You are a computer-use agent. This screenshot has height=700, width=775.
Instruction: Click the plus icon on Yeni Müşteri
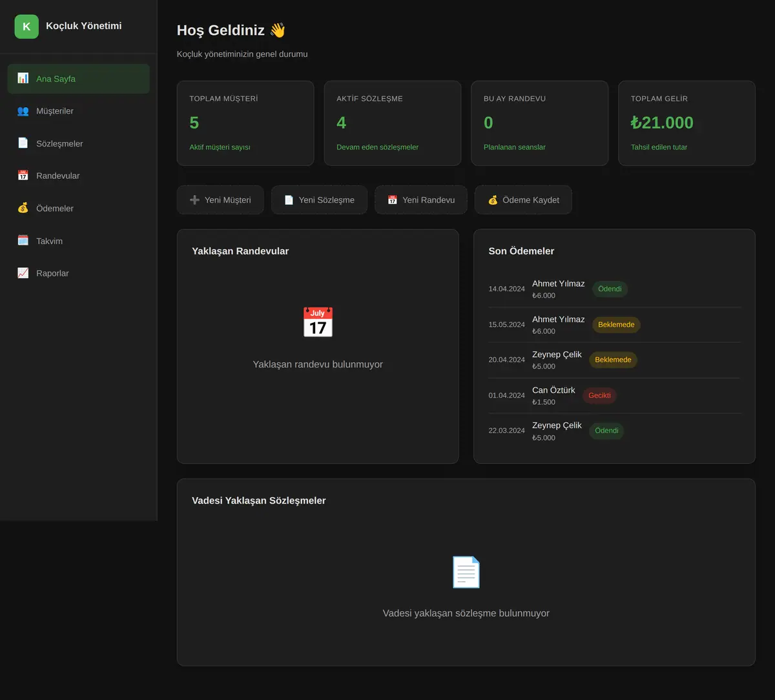[194, 200]
